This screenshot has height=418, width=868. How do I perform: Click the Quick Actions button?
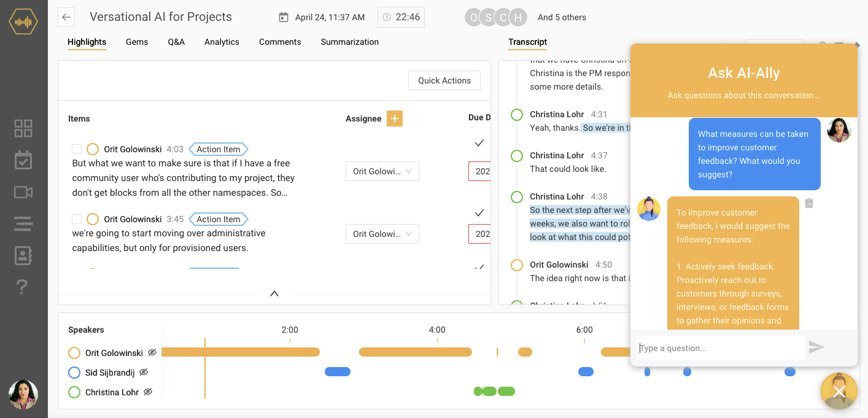click(x=444, y=80)
